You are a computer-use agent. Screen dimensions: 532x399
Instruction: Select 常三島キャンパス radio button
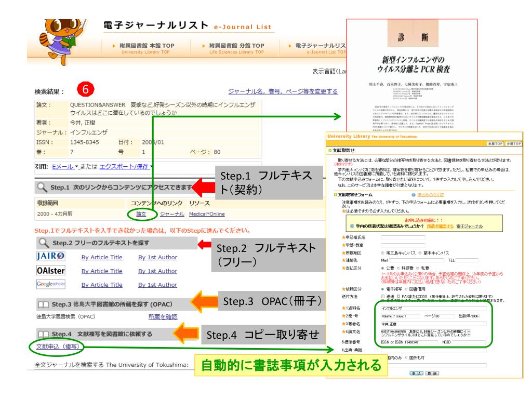click(x=383, y=253)
